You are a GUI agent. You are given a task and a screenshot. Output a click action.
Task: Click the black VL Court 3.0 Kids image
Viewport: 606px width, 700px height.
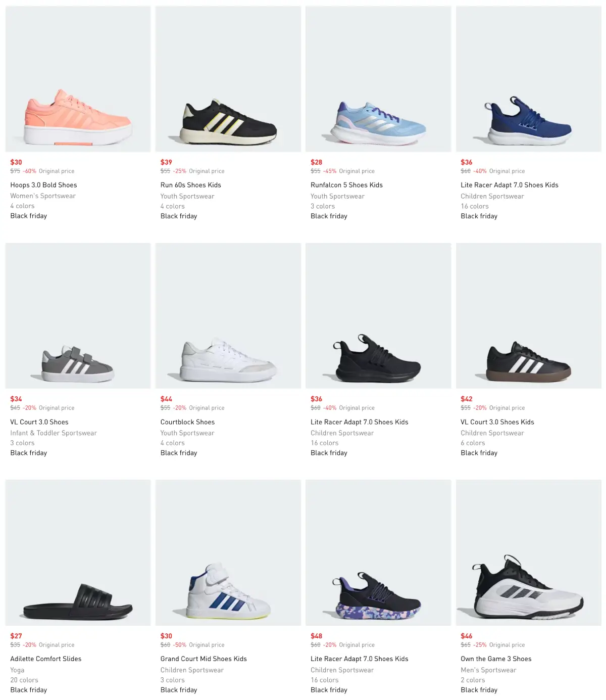[528, 316]
